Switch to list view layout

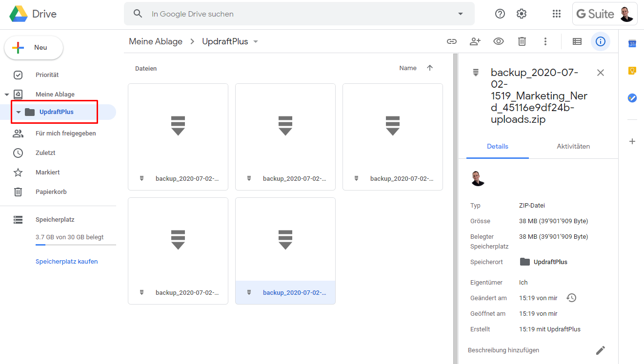tap(577, 41)
